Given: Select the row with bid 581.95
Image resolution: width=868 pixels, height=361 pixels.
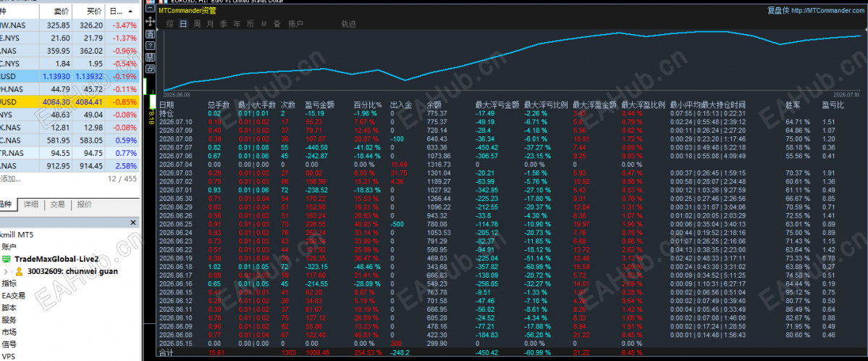Looking at the screenshot, I should pyautogui.click(x=69, y=141).
